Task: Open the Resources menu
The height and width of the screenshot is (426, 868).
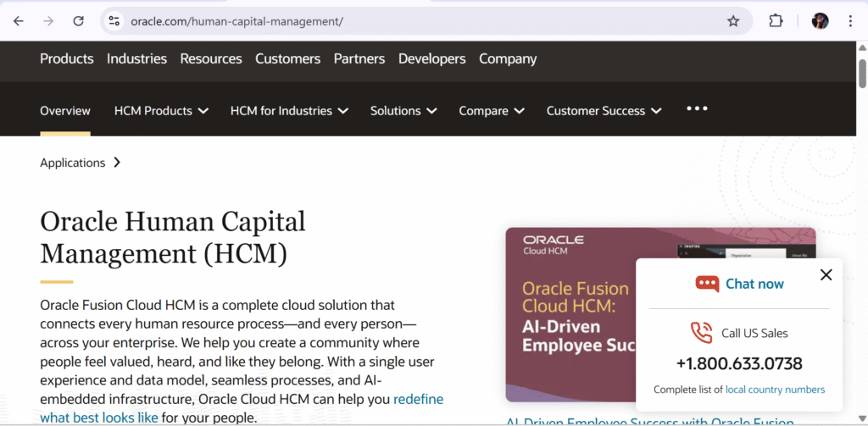Action: point(211,58)
